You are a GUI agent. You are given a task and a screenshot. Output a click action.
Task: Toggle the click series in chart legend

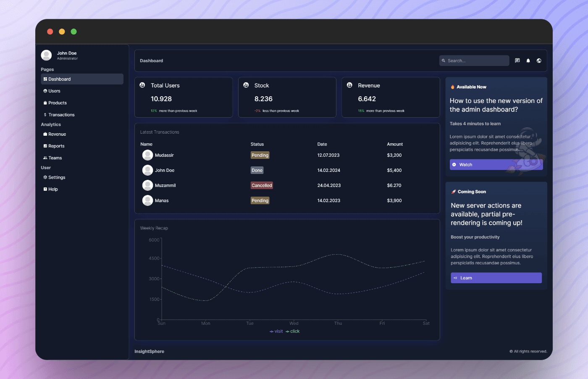293,332
